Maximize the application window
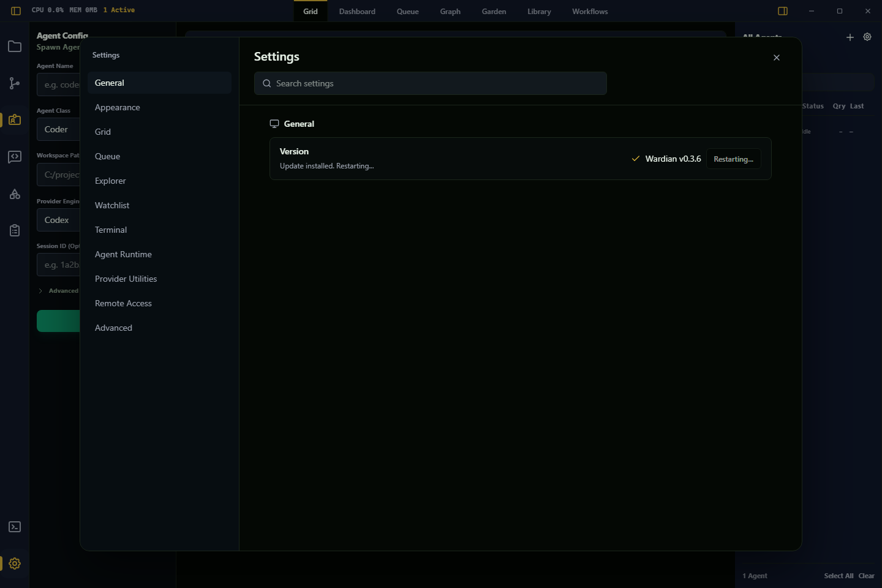882x588 pixels. click(x=840, y=11)
